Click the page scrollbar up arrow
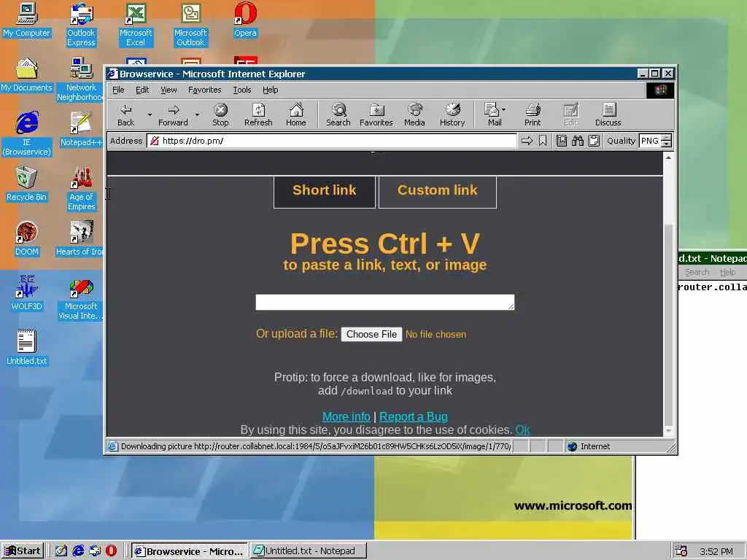Image resolution: width=747 pixels, height=560 pixels. pyautogui.click(x=668, y=157)
